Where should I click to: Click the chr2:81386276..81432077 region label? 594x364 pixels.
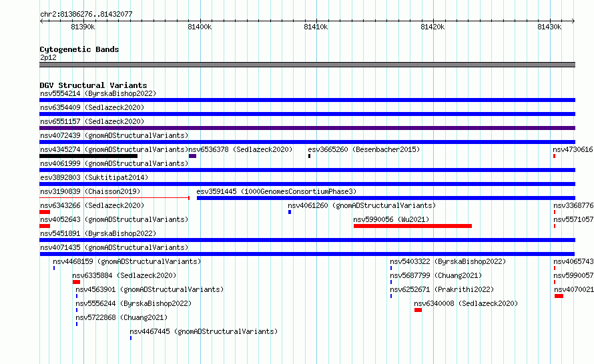pyautogui.click(x=86, y=14)
